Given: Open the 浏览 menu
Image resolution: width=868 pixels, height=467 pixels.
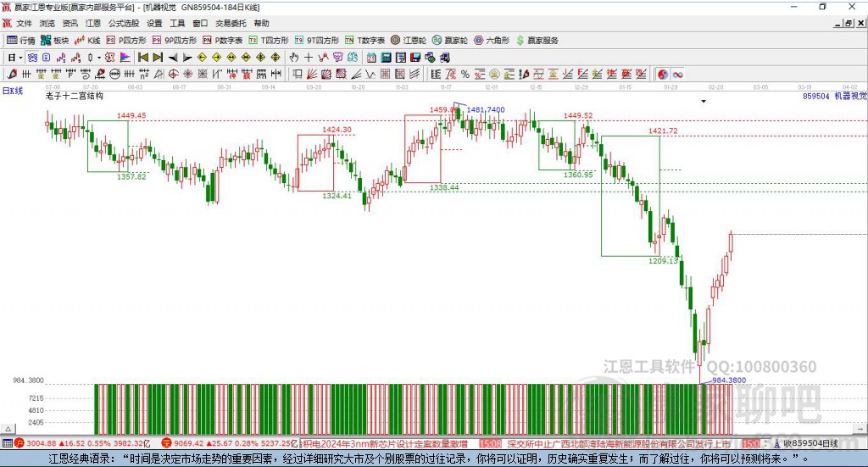Looking at the screenshot, I should click(x=47, y=23).
